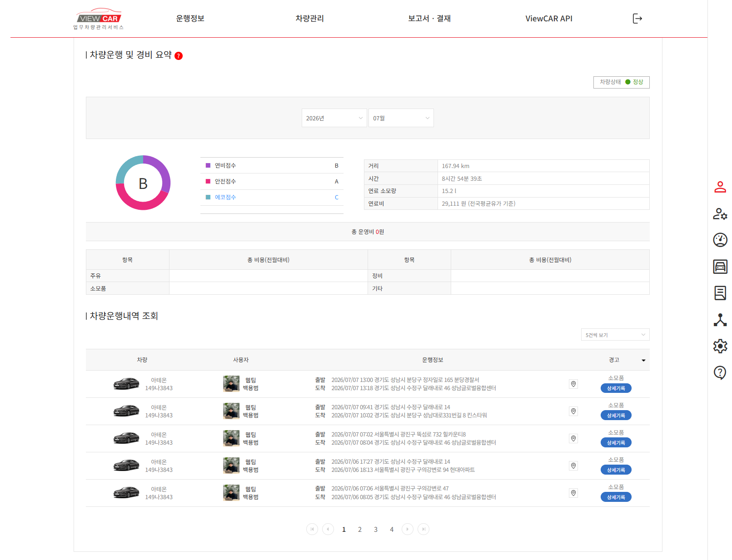
Task: Click user photo in 09:41 trip row
Action: click(x=231, y=411)
